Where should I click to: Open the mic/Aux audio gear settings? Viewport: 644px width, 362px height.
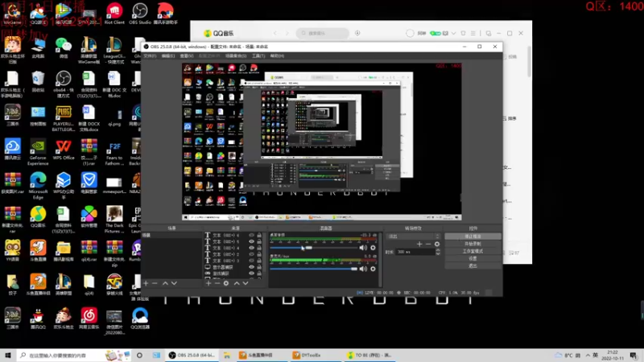point(373,269)
